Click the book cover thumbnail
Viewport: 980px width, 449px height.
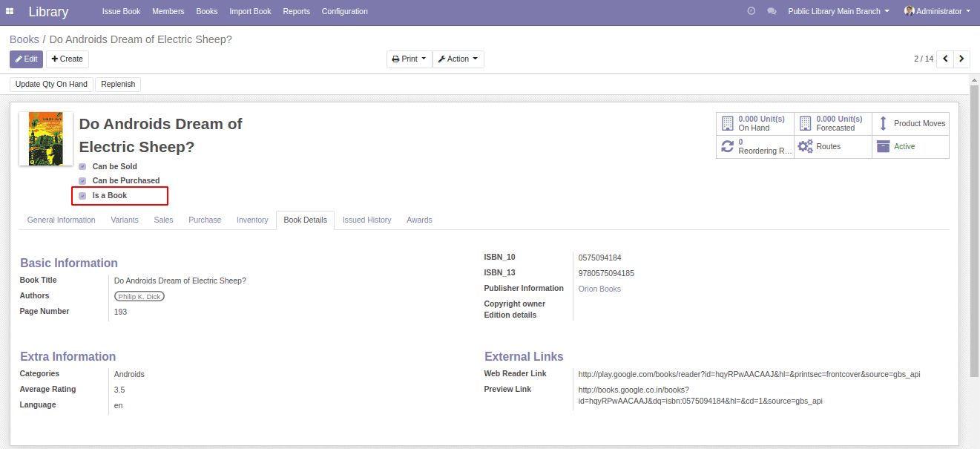point(46,139)
